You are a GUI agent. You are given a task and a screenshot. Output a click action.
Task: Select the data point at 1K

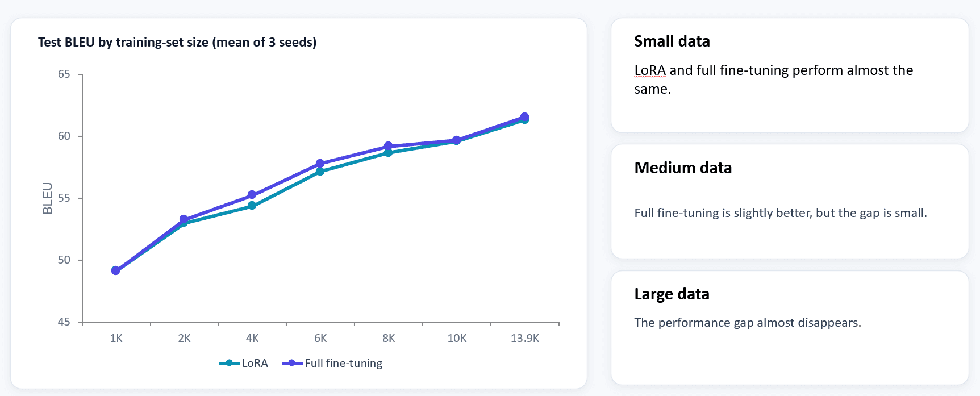point(116,270)
